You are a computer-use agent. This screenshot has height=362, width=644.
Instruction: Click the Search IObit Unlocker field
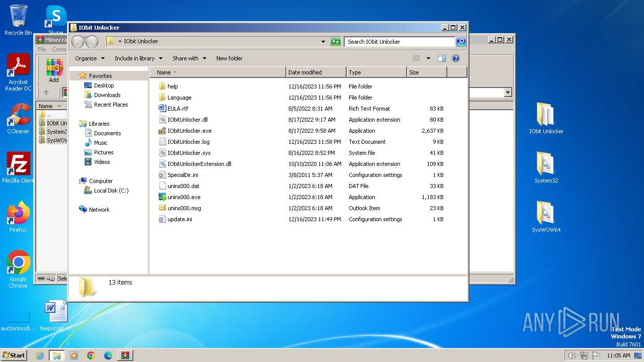pos(399,42)
